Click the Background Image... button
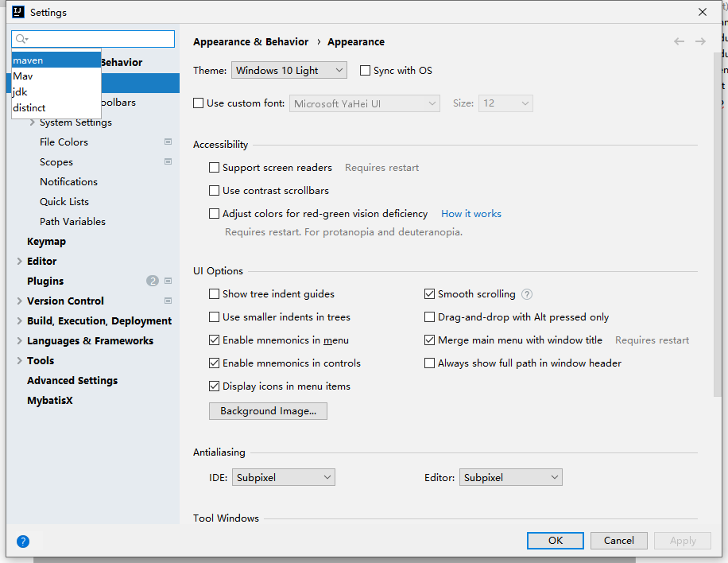 click(268, 411)
